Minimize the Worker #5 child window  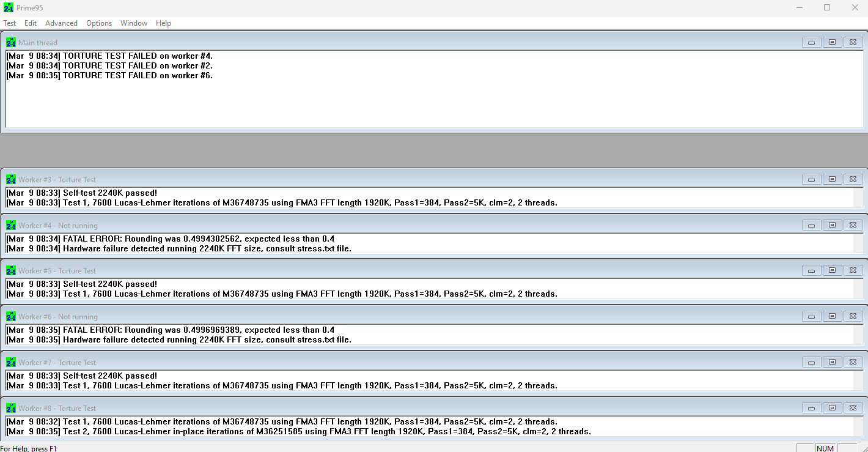[x=811, y=270]
